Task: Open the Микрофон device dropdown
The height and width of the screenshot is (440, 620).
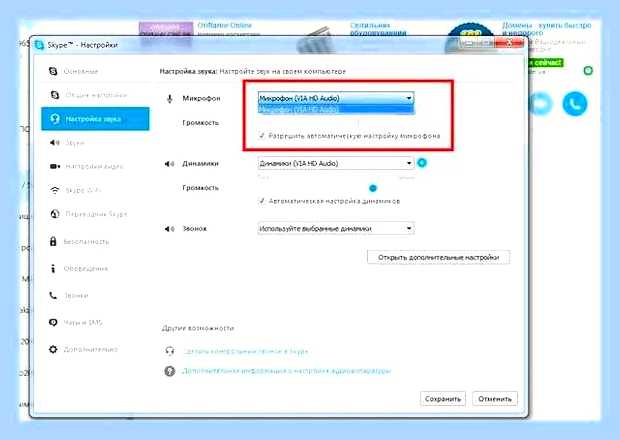Action: (x=336, y=98)
